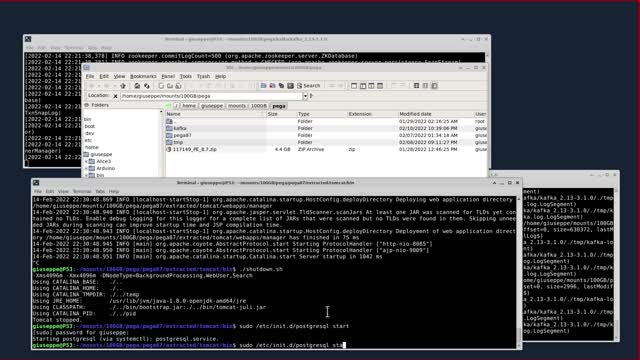Create a new symlink using toolbar icon
Viewport: 640px width, 360px height.
[178, 86]
